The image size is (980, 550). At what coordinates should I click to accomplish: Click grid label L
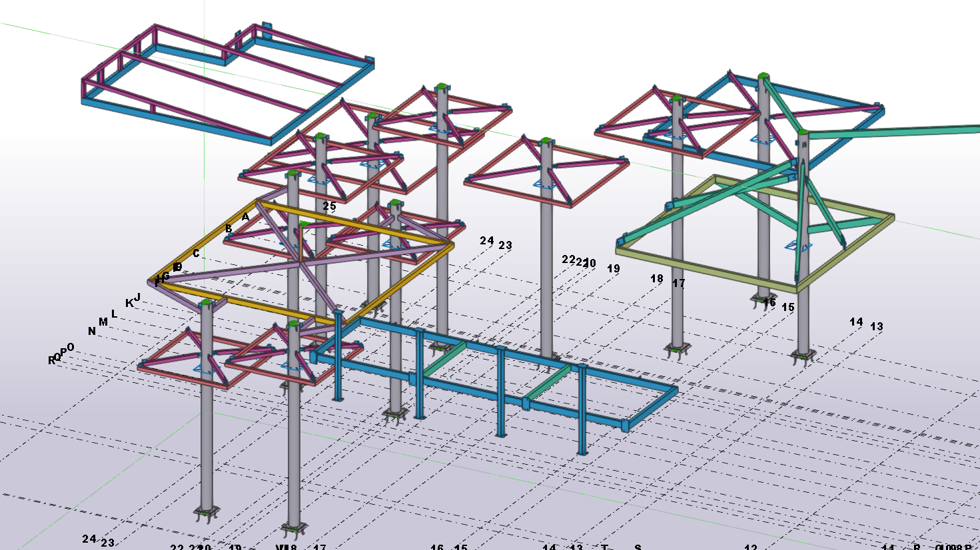tap(114, 314)
